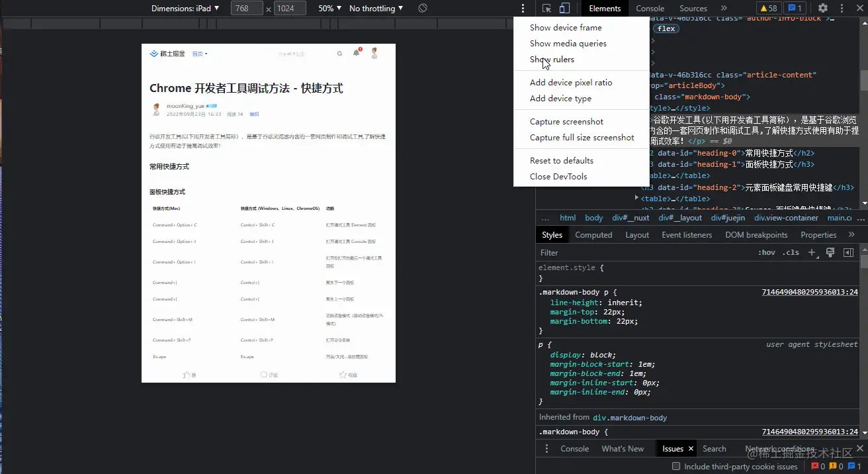Image resolution: width=868 pixels, height=474 pixels.
Task: Click the user avatar in page header
Action: point(374,53)
